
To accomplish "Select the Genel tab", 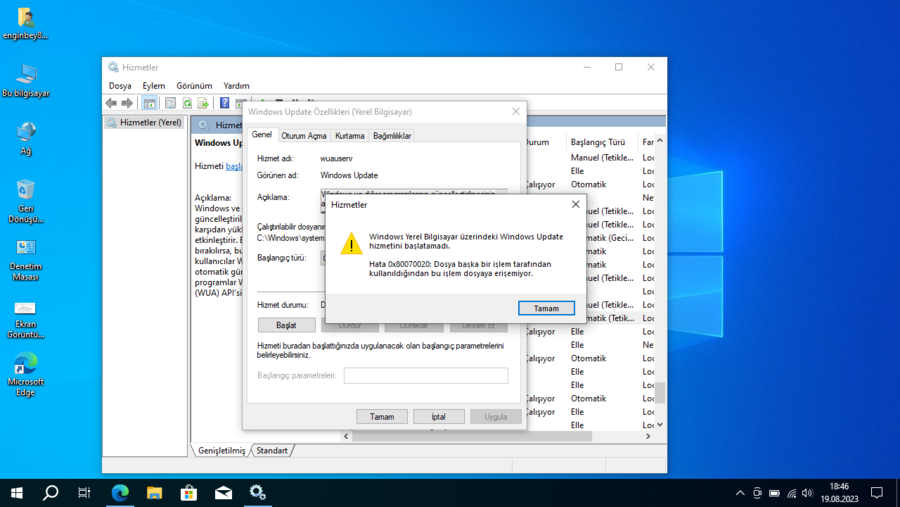I will [x=262, y=134].
